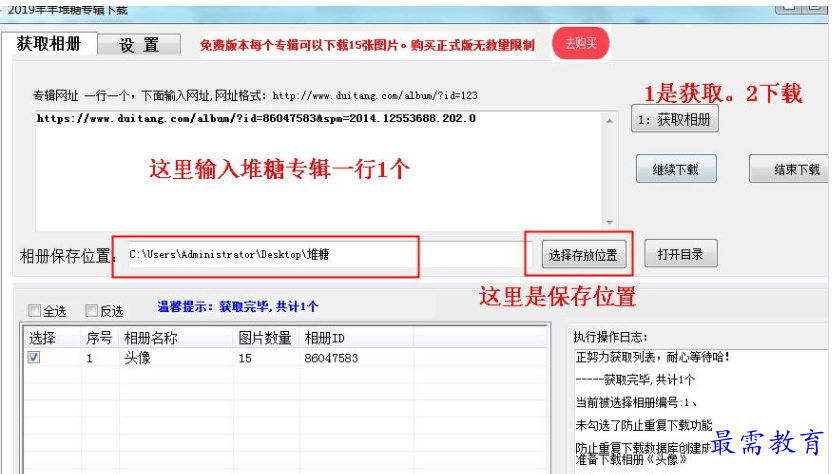The width and height of the screenshot is (832, 474).
Task: Click the entered duitang album URL text
Action: click(x=256, y=118)
